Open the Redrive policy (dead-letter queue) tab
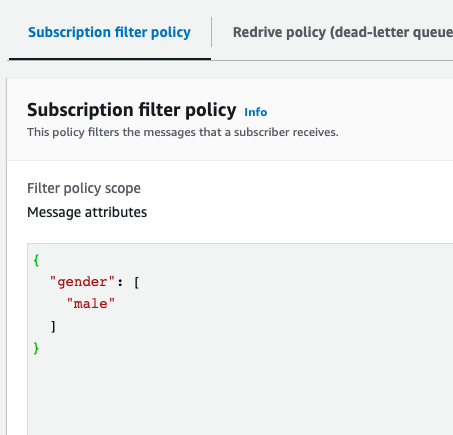Image resolution: width=453 pixels, height=435 pixels. (343, 32)
